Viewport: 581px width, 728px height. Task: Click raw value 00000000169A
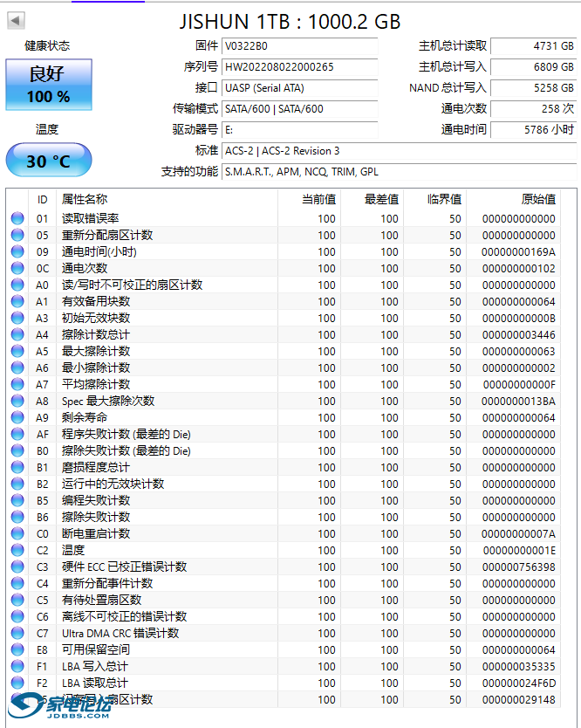518,251
